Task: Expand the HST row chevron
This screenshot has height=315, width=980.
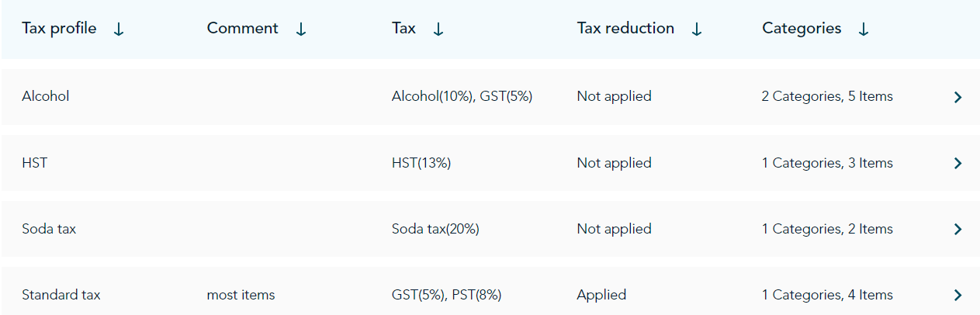Action: (x=957, y=163)
